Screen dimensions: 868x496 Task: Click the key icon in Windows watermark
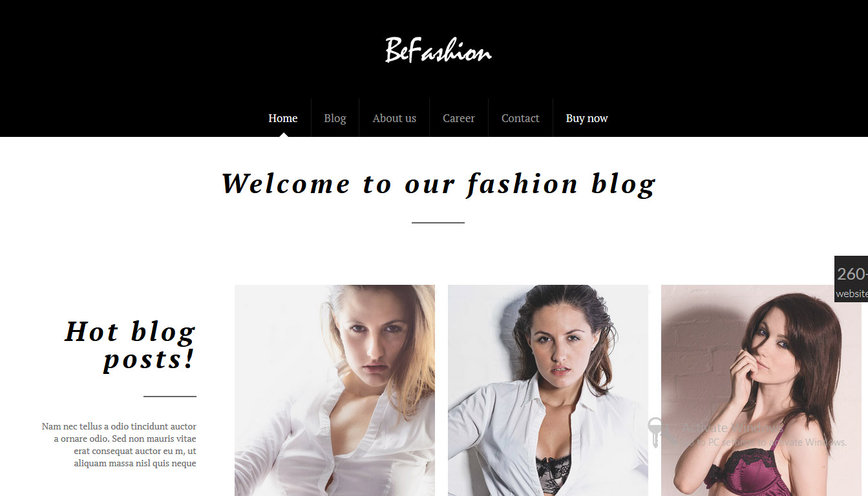655,433
